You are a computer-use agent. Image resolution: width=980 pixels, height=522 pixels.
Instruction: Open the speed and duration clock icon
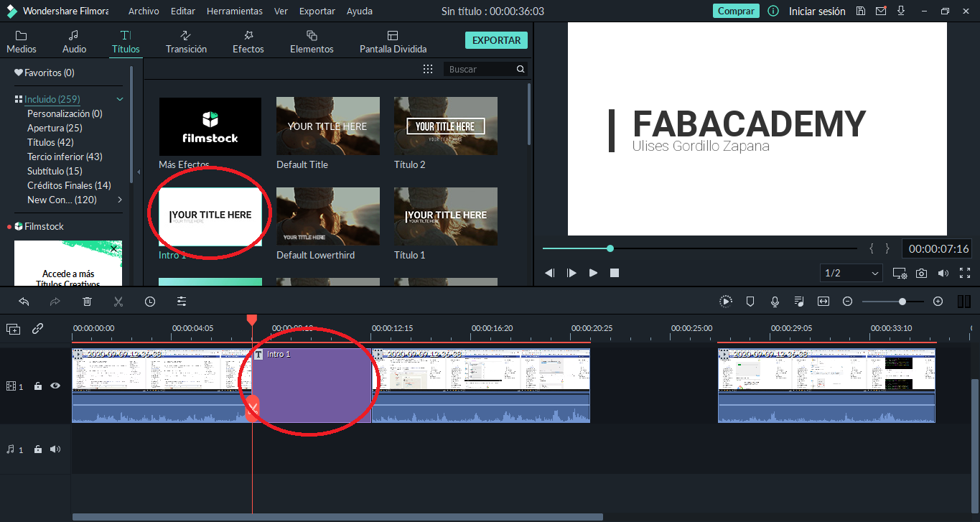(150, 302)
